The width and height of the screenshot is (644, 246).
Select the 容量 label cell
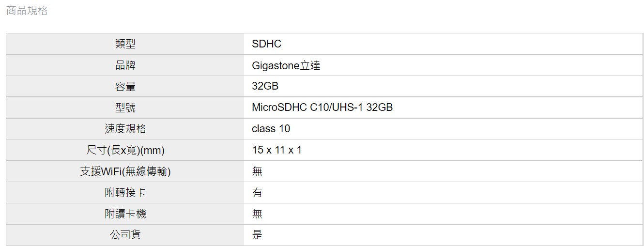click(x=125, y=87)
